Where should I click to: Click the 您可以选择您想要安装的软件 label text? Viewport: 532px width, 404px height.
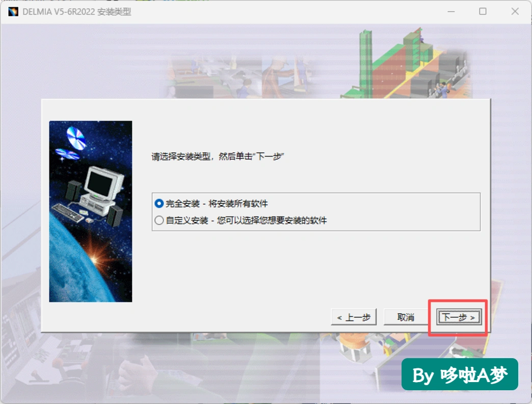click(272, 221)
